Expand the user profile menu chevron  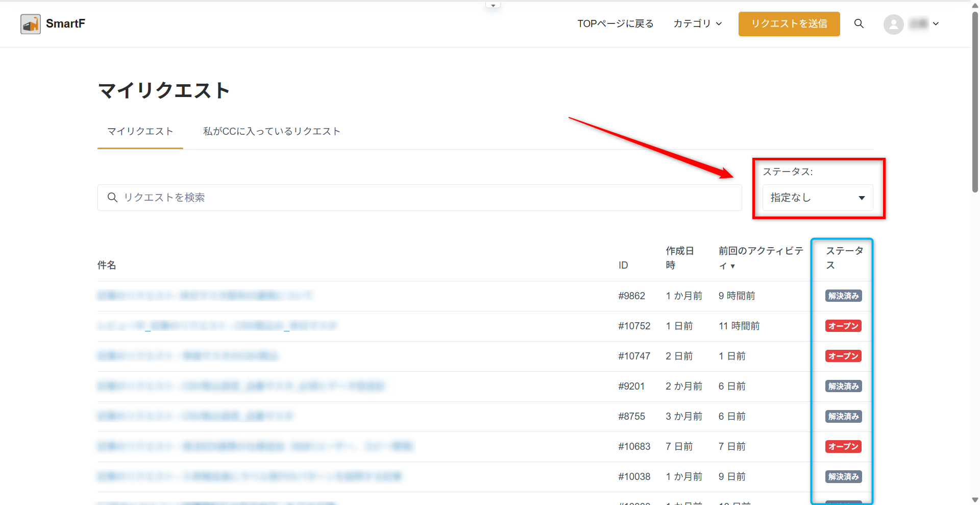936,24
